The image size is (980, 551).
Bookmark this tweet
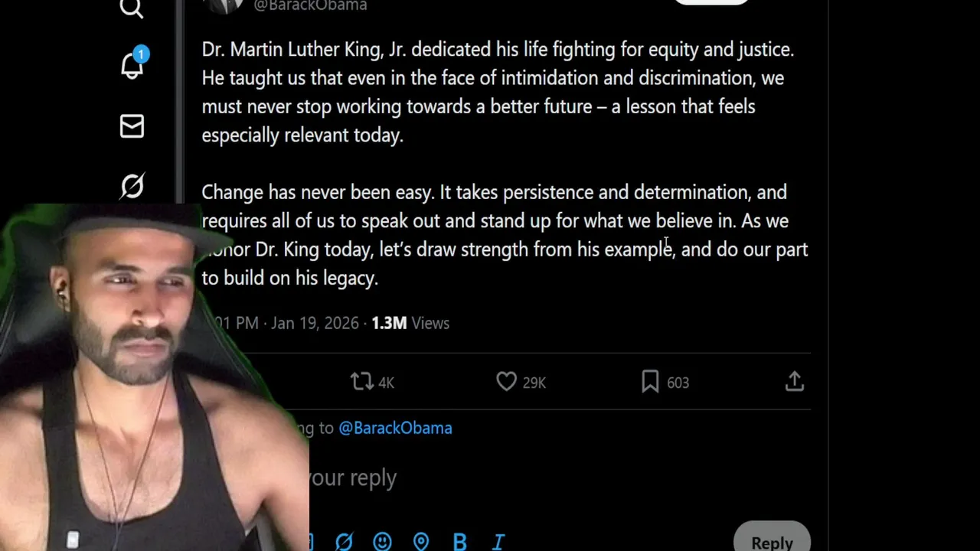click(650, 381)
